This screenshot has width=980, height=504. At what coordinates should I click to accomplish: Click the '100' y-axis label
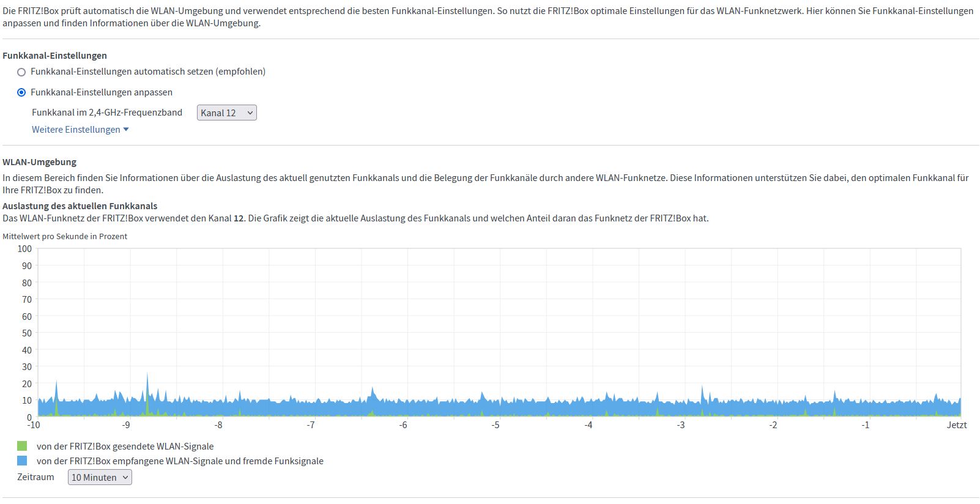pyautogui.click(x=24, y=249)
